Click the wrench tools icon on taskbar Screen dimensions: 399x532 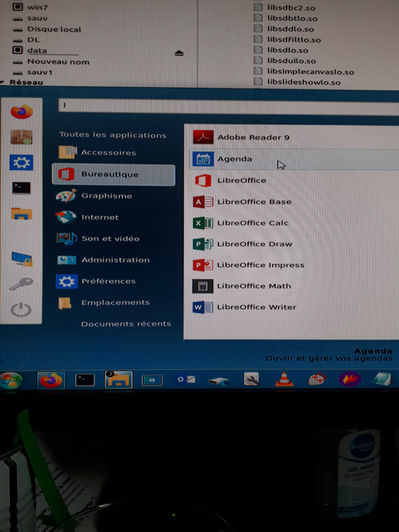(251, 379)
